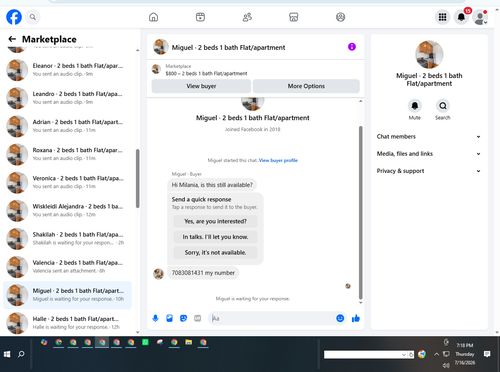Go to the Home feed icon
Screen dimensions: 500x372
point(154,17)
